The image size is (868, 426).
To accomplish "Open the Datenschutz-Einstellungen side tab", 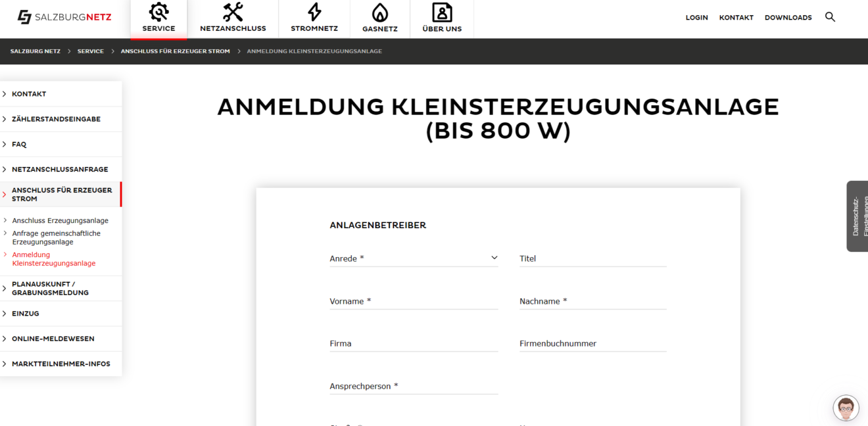I will (857, 216).
